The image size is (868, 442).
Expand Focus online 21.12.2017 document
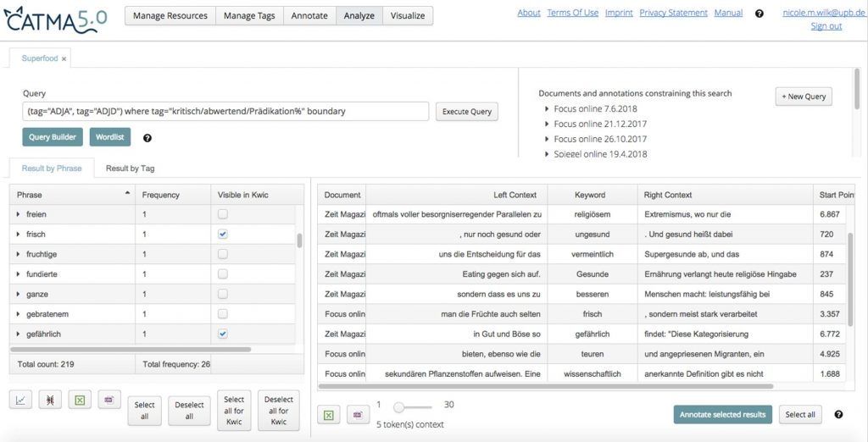[547, 124]
